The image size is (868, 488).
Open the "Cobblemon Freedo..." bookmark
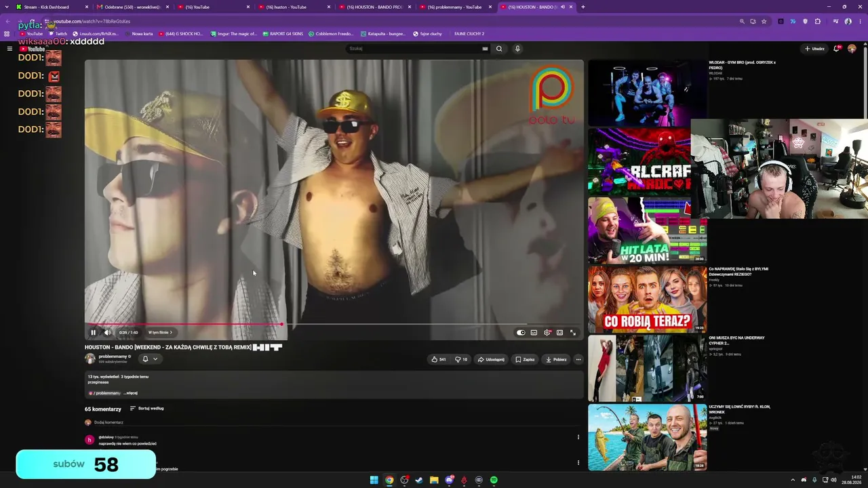tap(332, 34)
